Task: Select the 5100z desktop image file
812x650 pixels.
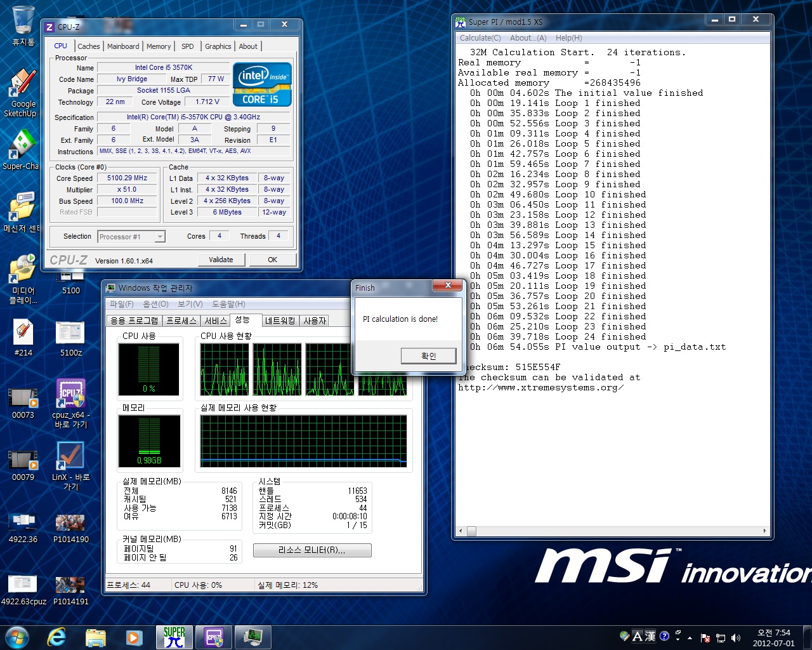Action: (70, 338)
